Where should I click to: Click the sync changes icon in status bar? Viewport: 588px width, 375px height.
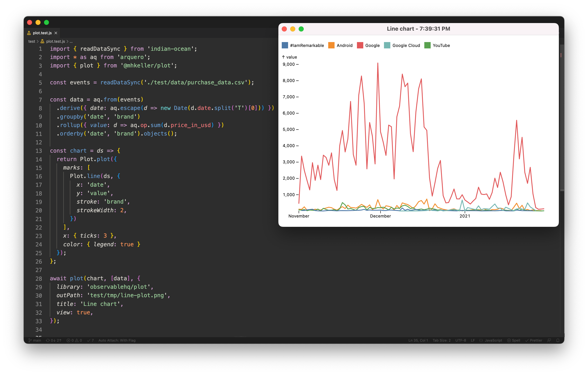coord(48,340)
